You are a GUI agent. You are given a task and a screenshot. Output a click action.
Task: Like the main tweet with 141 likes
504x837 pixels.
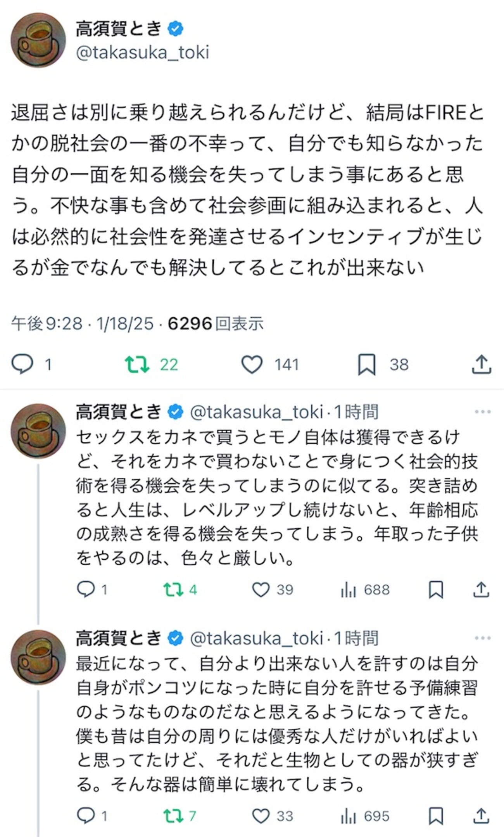click(252, 365)
